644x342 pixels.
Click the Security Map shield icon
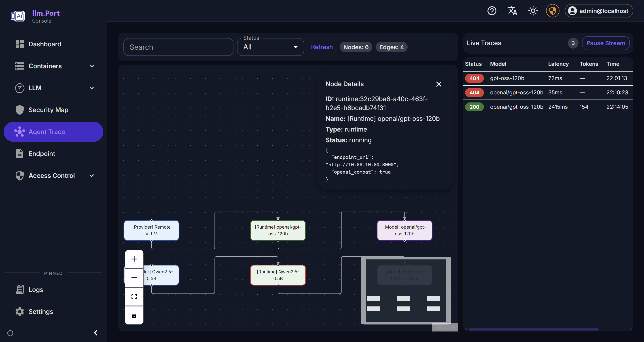pos(19,110)
